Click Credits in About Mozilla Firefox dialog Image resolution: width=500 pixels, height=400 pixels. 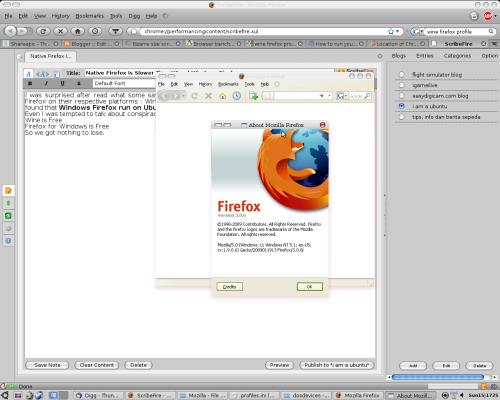[x=229, y=287]
